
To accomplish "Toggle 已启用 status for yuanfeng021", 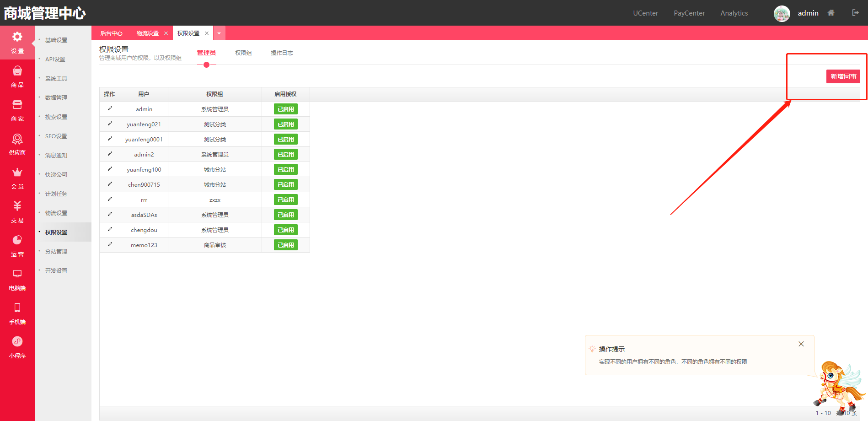I will (x=286, y=124).
